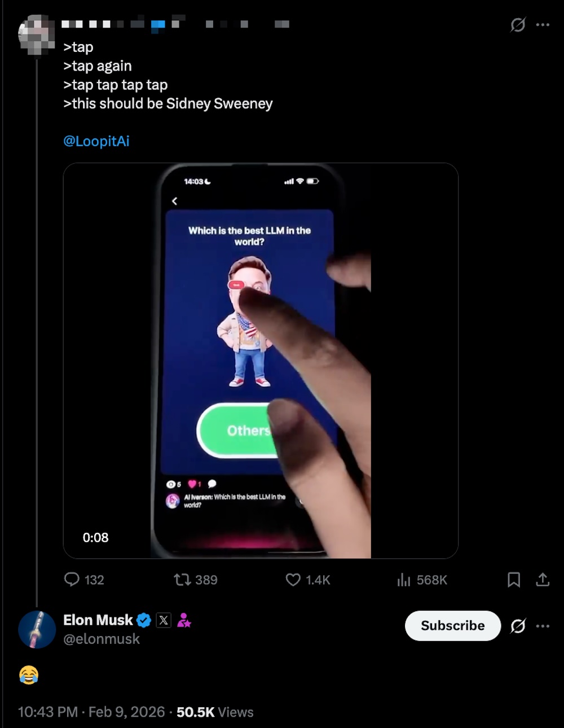The height and width of the screenshot is (728, 564).
Task: Subscribe to Elon Musk
Action: 453,625
